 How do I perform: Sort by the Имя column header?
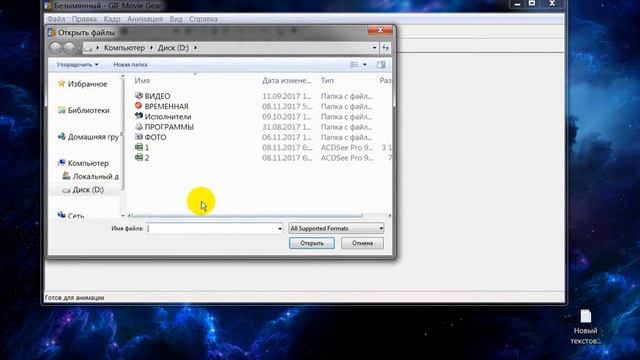[142, 80]
